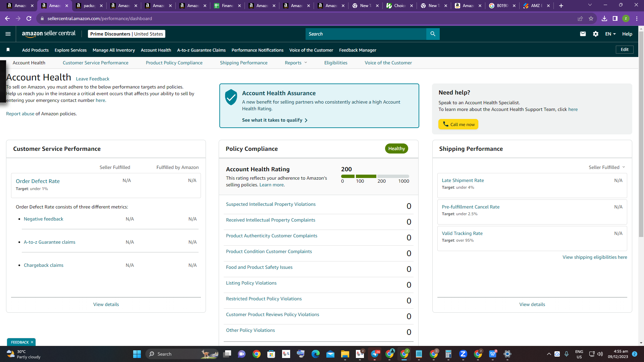
Task: Go to the Shipping Performance tab
Action: click(244, 63)
